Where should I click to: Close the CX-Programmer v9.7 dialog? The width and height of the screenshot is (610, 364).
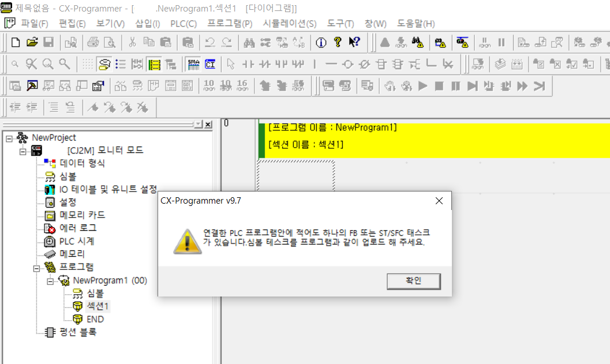tap(439, 201)
